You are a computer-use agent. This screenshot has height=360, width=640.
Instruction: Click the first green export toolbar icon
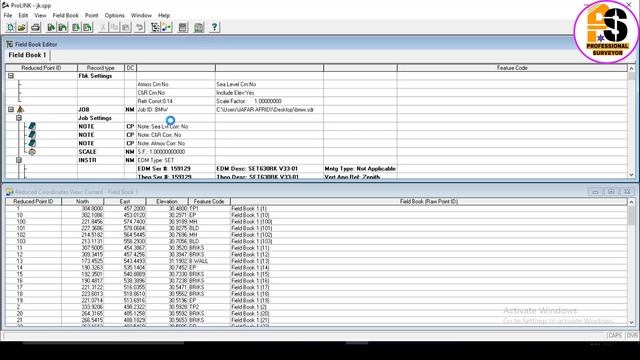76,27
